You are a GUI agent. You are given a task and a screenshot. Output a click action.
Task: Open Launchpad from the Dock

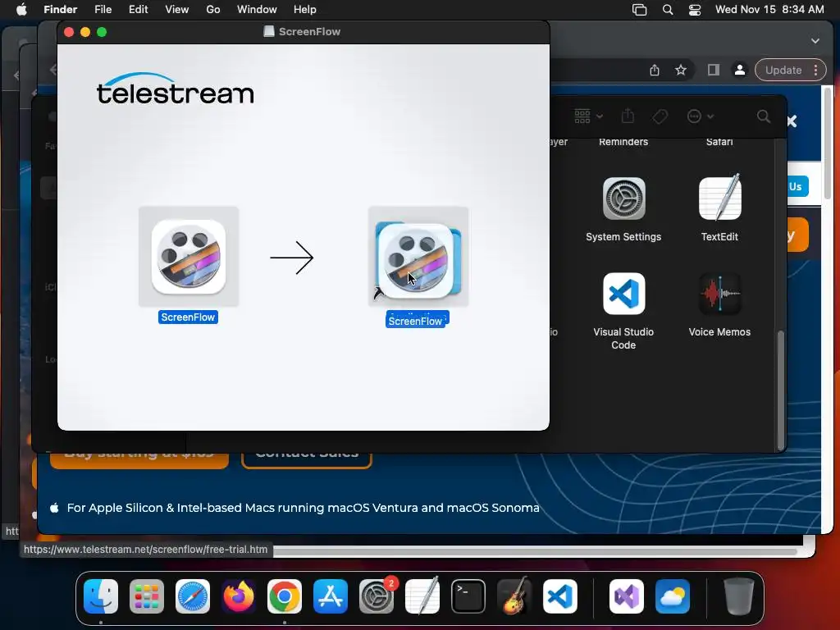tap(147, 596)
